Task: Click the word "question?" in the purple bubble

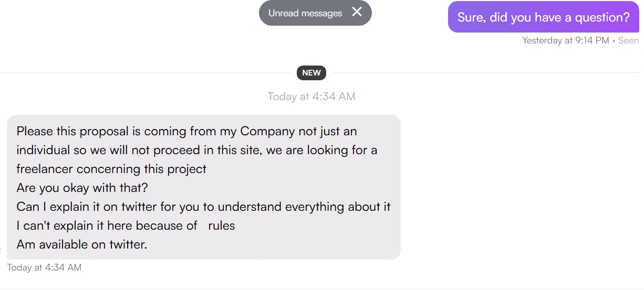Action: click(603, 17)
